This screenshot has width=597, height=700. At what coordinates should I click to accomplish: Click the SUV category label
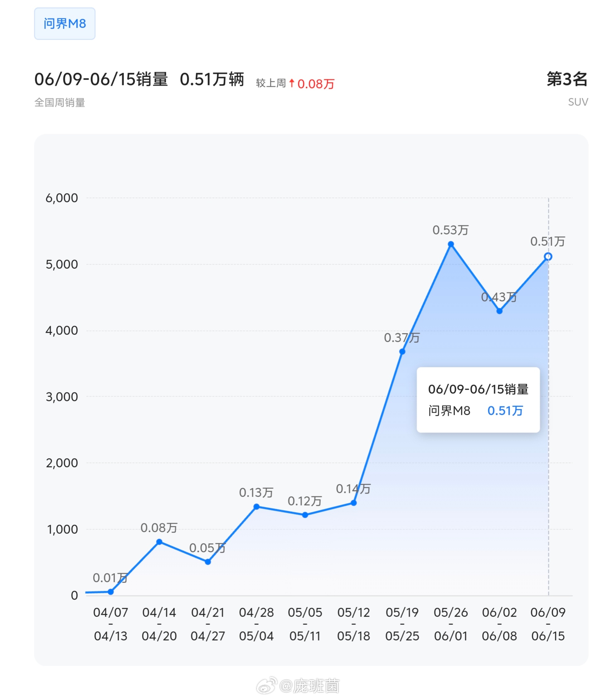[578, 102]
